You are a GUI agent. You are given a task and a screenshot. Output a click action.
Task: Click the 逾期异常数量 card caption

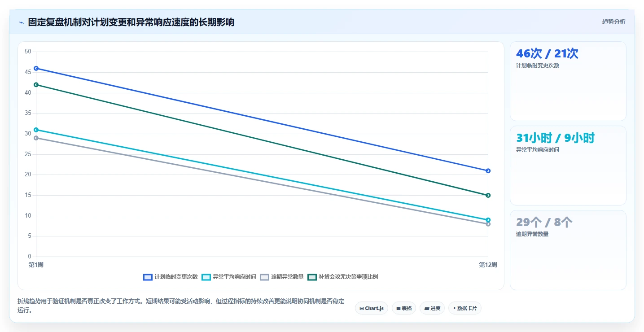[532, 234]
